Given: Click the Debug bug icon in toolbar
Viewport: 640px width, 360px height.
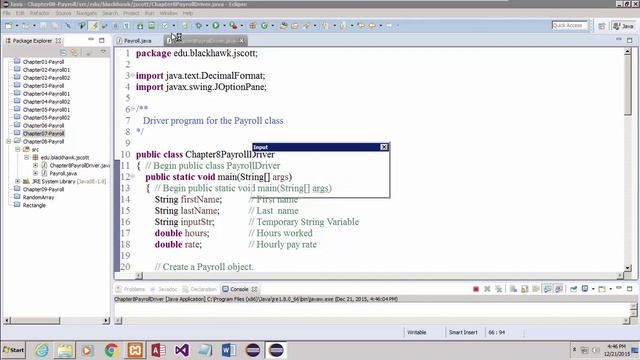Looking at the screenshot, I should click(199, 26).
